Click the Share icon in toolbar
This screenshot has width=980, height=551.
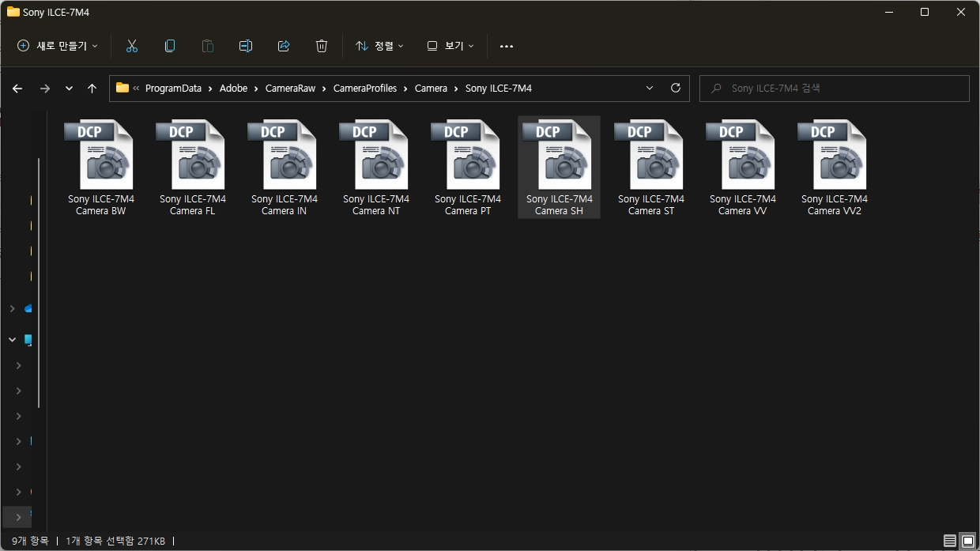pyautogui.click(x=284, y=46)
